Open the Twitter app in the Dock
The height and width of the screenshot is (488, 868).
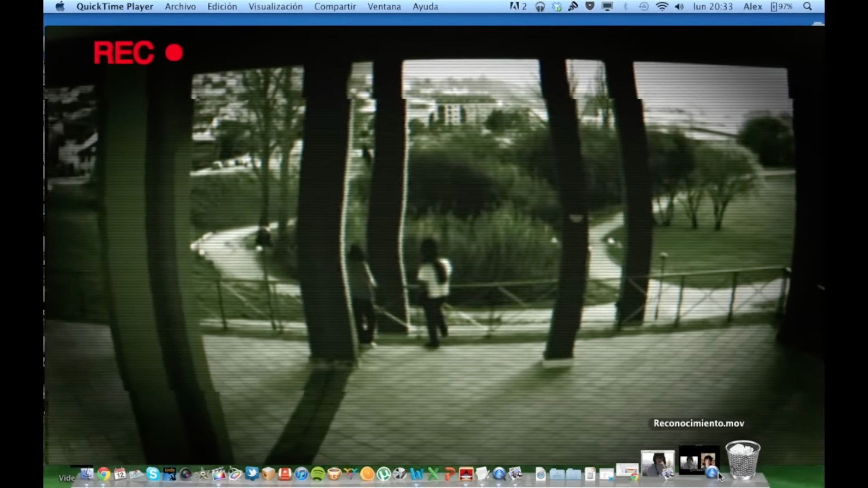click(x=252, y=474)
